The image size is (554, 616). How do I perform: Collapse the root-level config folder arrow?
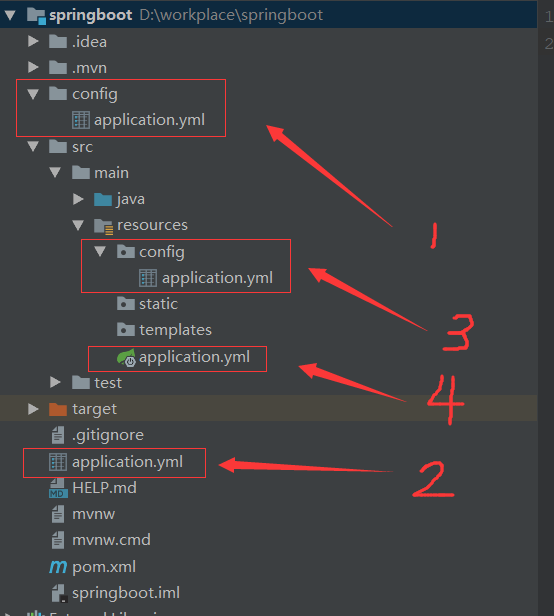33,94
